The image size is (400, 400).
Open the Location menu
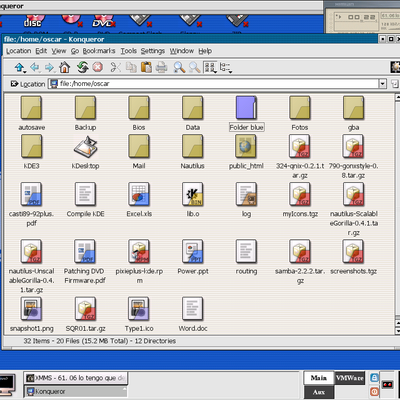point(18,51)
